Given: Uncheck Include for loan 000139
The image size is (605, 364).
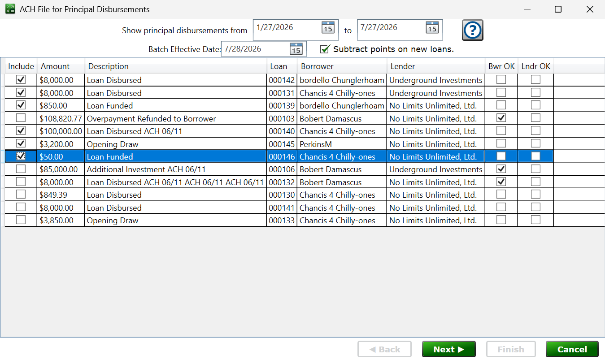Looking at the screenshot, I should click(x=21, y=105).
